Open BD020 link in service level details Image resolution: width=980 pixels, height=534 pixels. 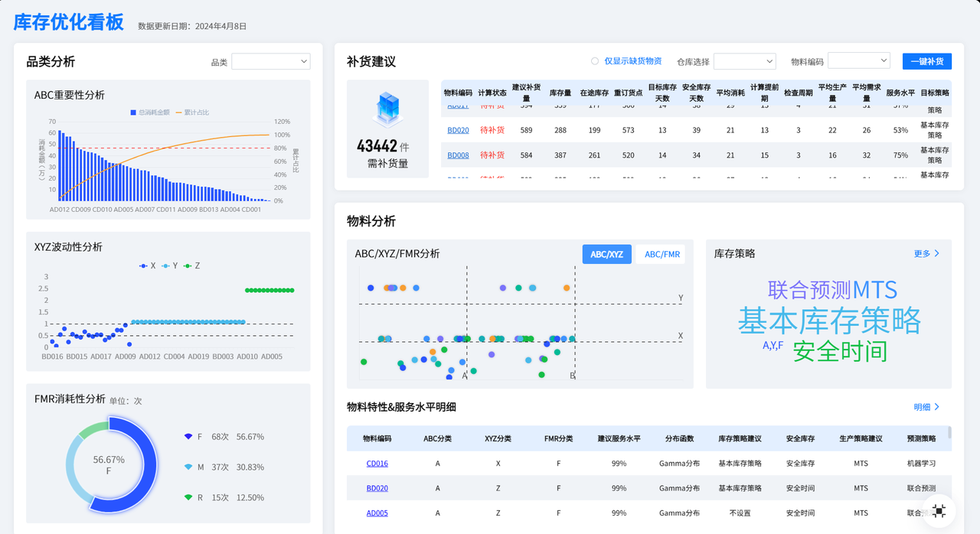click(x=377, y=488)
